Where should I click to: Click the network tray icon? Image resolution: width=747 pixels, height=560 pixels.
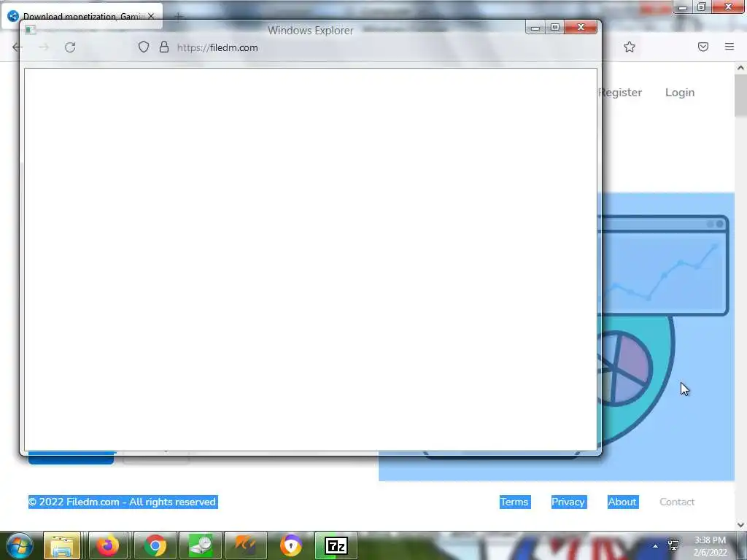point(673,545)
